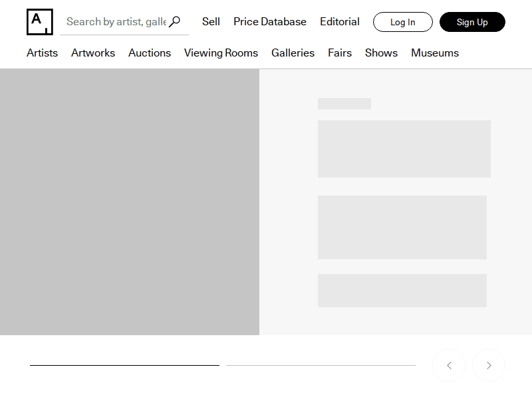Click the next slide arrow button
The width and height of the screenshot is (532, 399).
coord(489,365)
